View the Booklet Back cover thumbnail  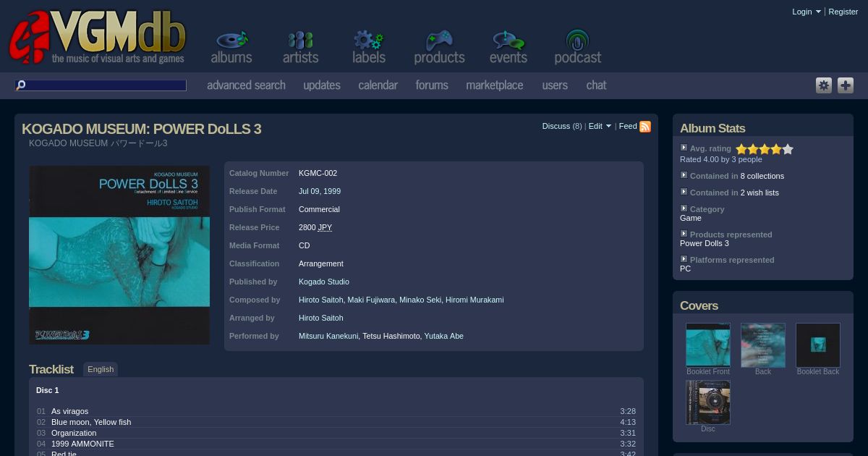tap(818, 345)
